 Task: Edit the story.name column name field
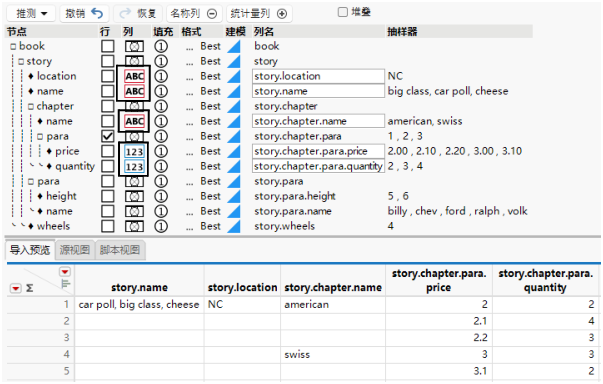[x=318, y=91]
